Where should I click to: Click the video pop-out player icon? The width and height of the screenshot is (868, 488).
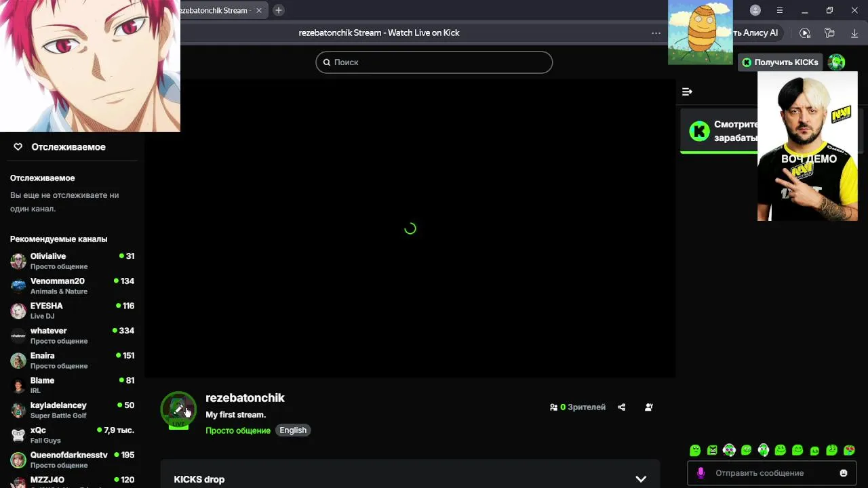[x=805, y=33]
